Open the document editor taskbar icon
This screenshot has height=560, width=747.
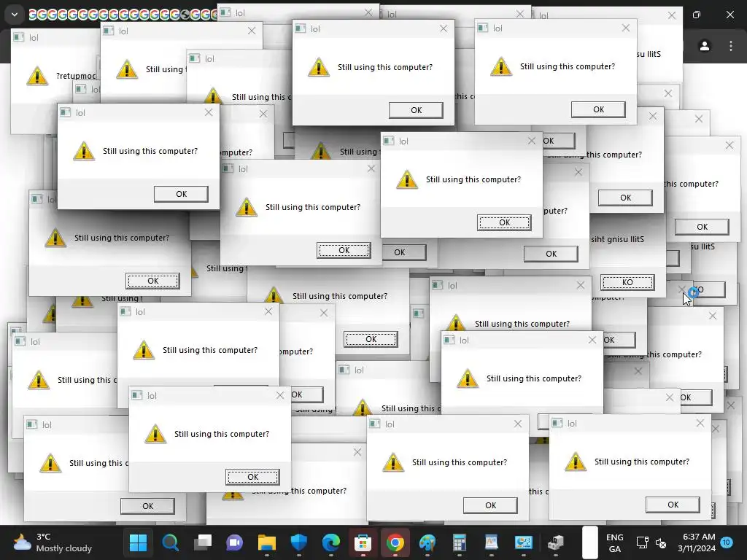(491, 542)
